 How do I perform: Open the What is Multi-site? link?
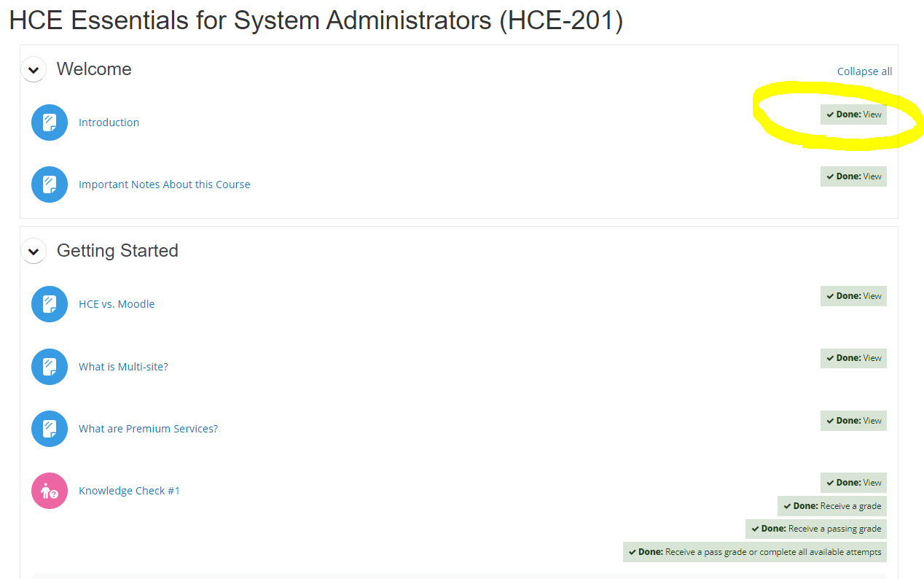pyautogui.click(x=123, y=367)
